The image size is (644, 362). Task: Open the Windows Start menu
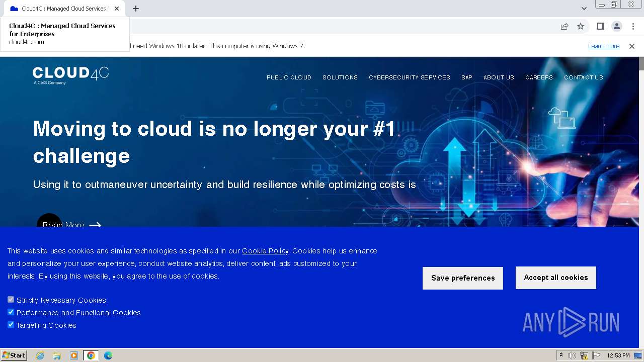coord(14,355)
